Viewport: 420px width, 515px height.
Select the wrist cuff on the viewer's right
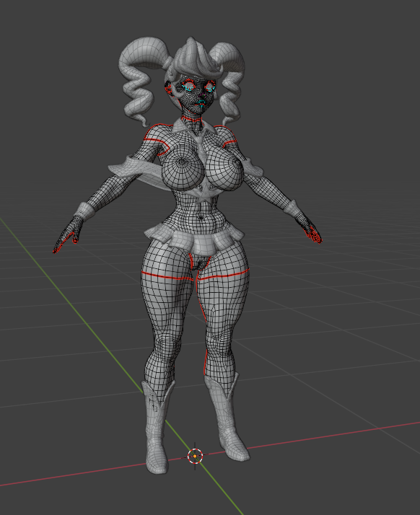294,208
